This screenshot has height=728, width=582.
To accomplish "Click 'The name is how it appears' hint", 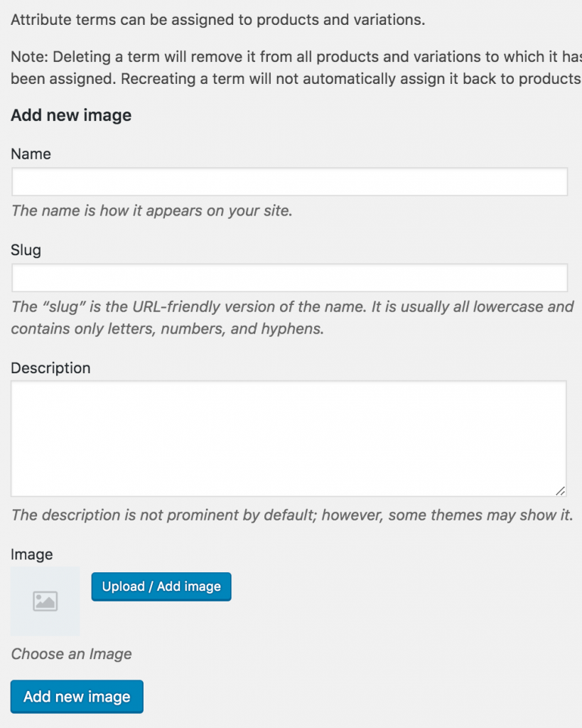I will (152, 210).
